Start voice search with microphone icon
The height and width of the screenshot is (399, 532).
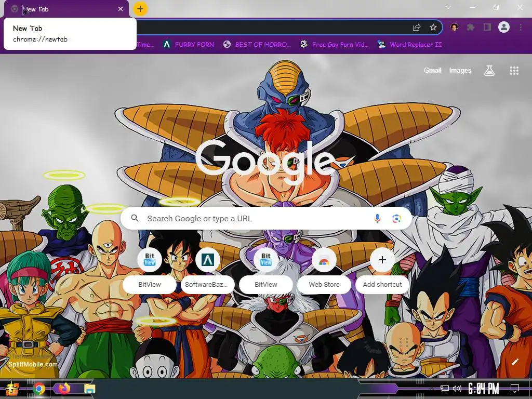(377, 219)
